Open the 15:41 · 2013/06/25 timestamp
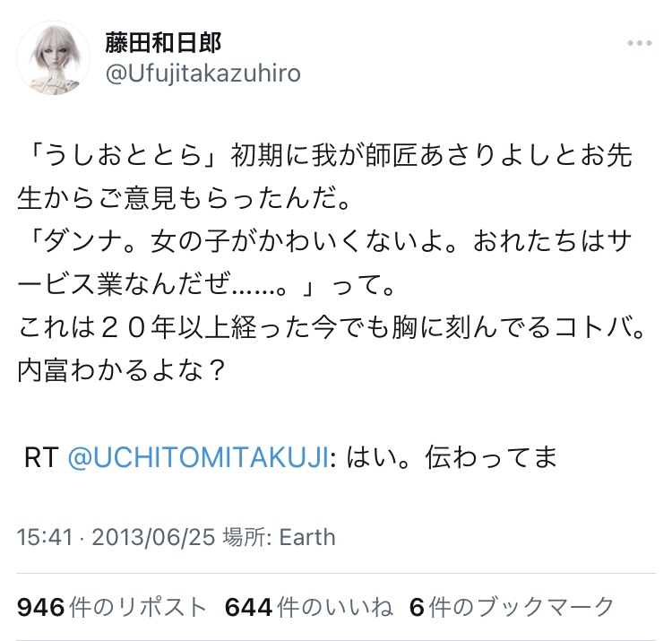Viewport: 672px width, 641px height. [x=116, y=537]
